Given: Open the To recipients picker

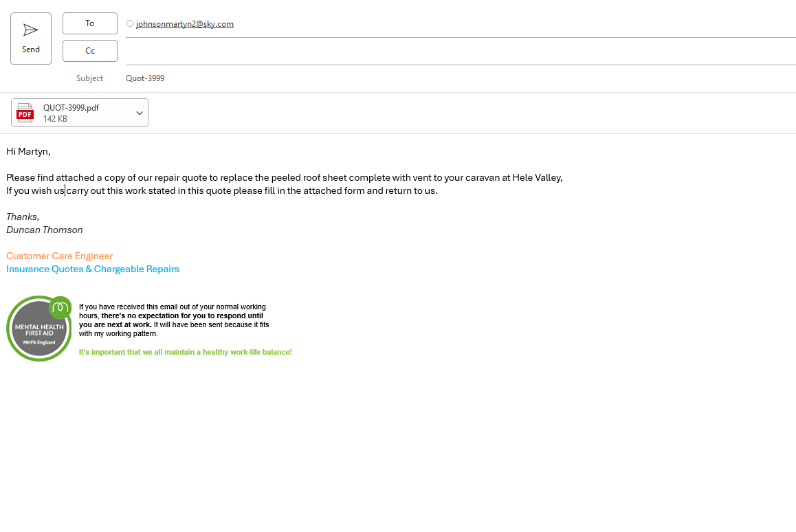Looking at the screenshot, I should point(90,23).
